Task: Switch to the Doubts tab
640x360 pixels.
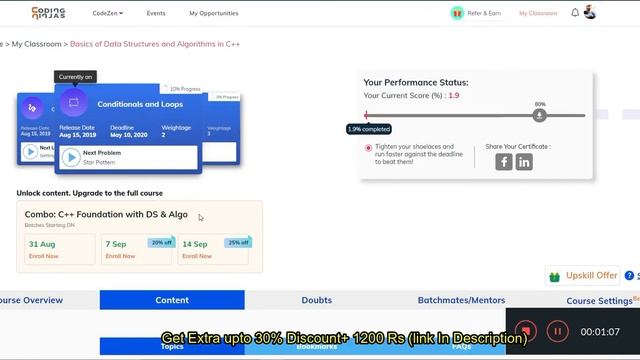Action: pos(317,300)
